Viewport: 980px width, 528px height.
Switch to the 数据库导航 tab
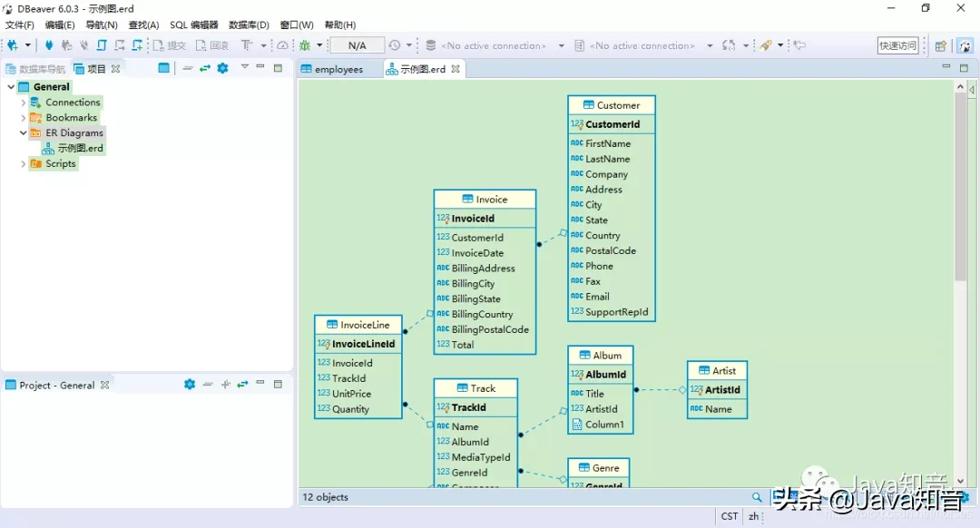pyautogui.click(x=35, y=69)
